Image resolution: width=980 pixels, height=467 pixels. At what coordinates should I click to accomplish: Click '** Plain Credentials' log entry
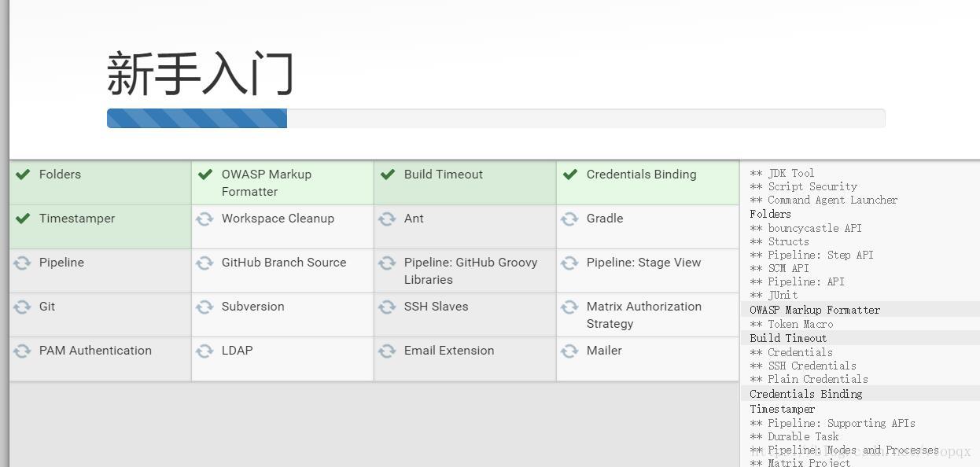[x=809, y=379]
